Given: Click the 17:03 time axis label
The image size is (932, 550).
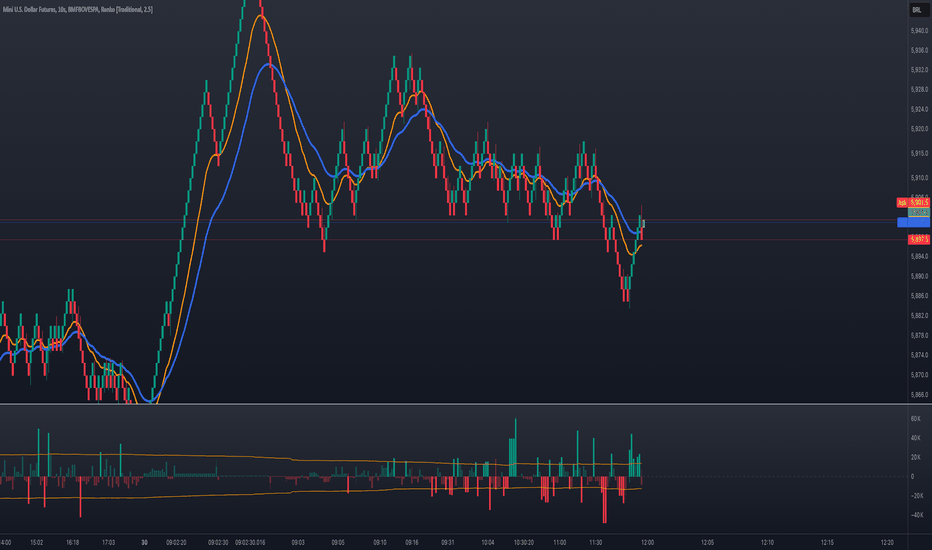Looking at the screenshot, I should (109, 542).
